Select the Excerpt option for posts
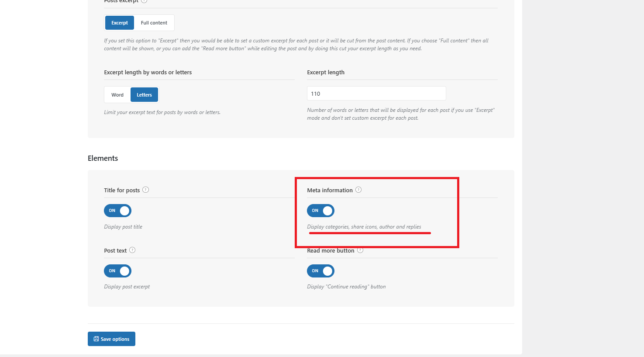Screen dimensions: 644x357 [120, 23]
